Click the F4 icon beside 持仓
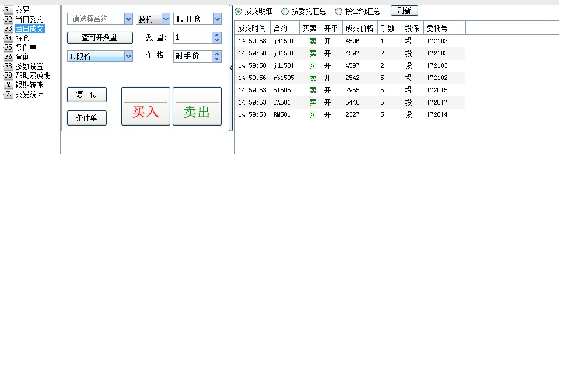588x368 pixels. pos(8,38)
